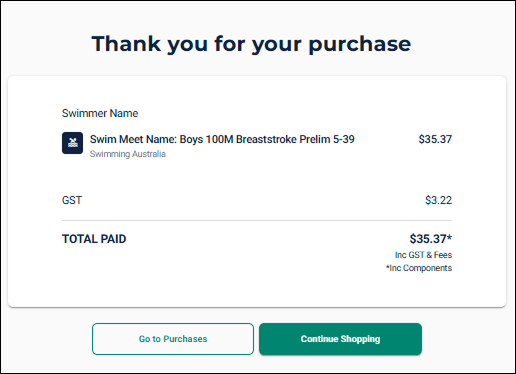Click the Swim Meet Name item title
Image resolution: width=516 pixels, height=374 pixels.
[222, 139]
